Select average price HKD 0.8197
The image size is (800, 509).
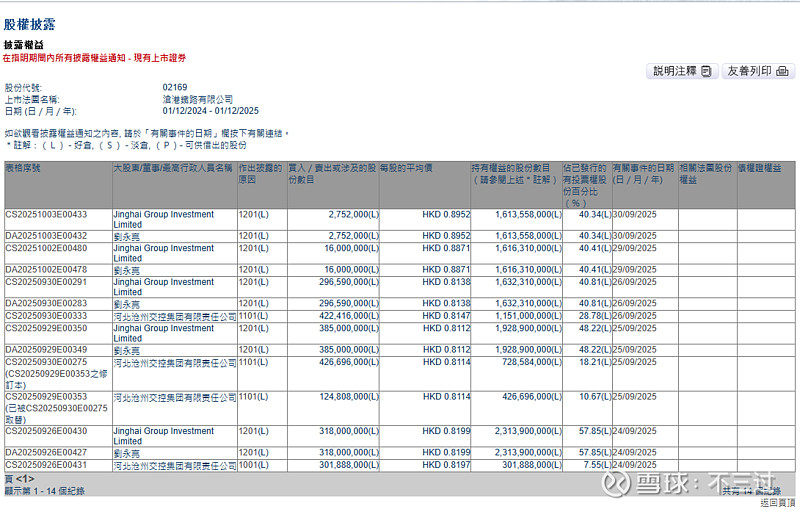(446, 465)
